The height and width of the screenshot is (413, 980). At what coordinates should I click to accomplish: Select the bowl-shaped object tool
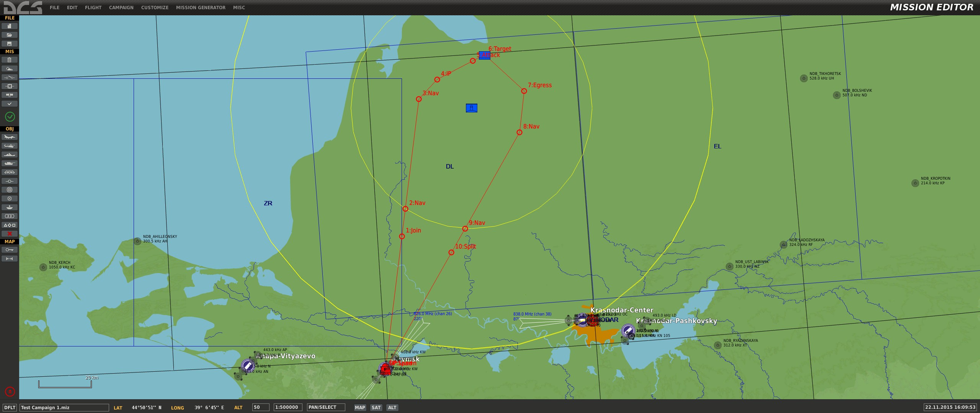(10, 207)
